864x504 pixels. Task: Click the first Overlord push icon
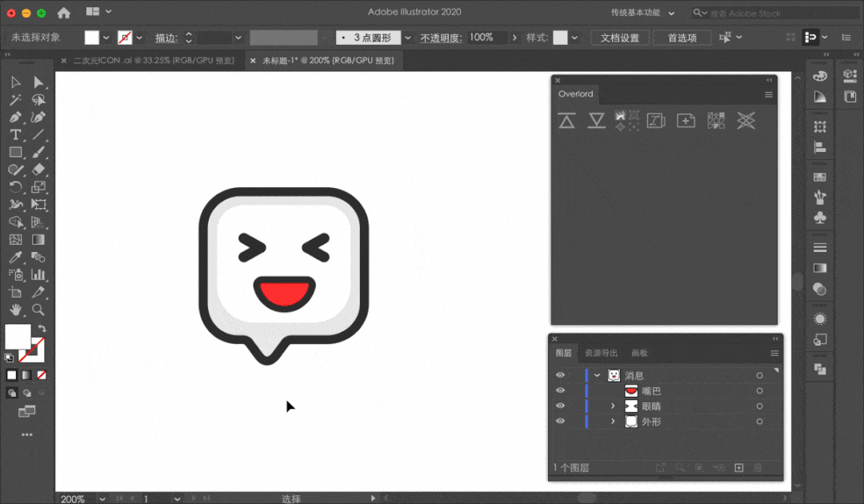click(566, 121)
